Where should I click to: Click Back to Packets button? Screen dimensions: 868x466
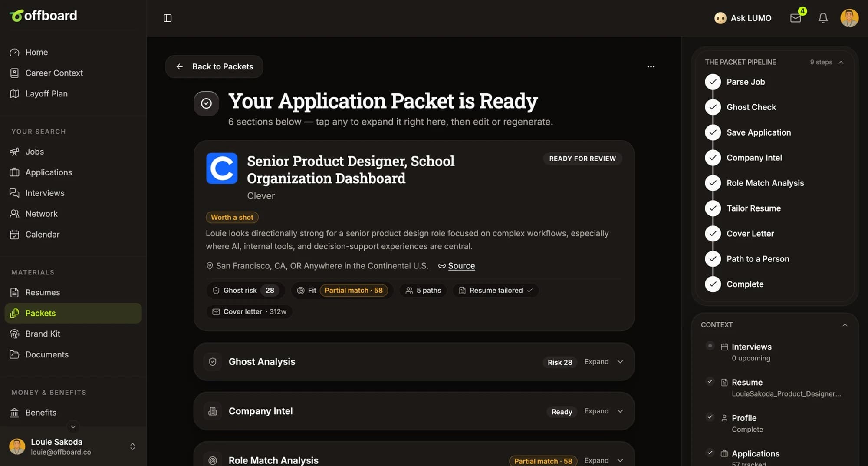click(x=214, y=66)
